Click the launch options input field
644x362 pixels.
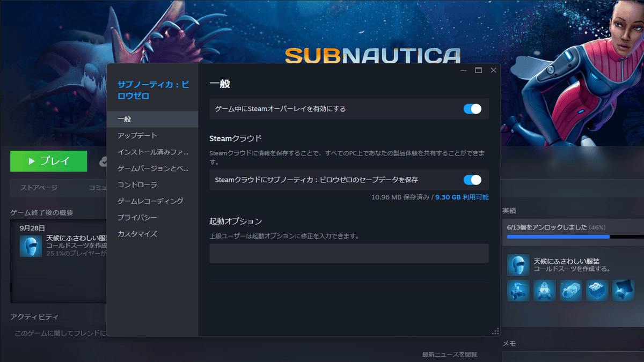pos(349,253)
